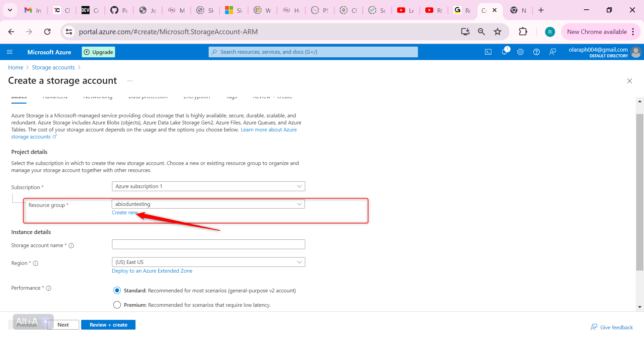The image size is (644, 342).
Task: Go forward in browser history
Action: pyautogui.click(x=29, y=32)
